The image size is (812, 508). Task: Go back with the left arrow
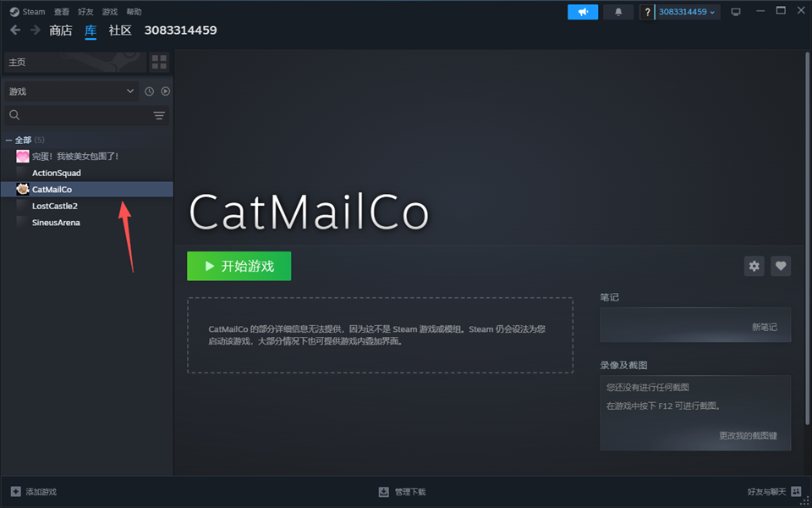coord(15,30)
